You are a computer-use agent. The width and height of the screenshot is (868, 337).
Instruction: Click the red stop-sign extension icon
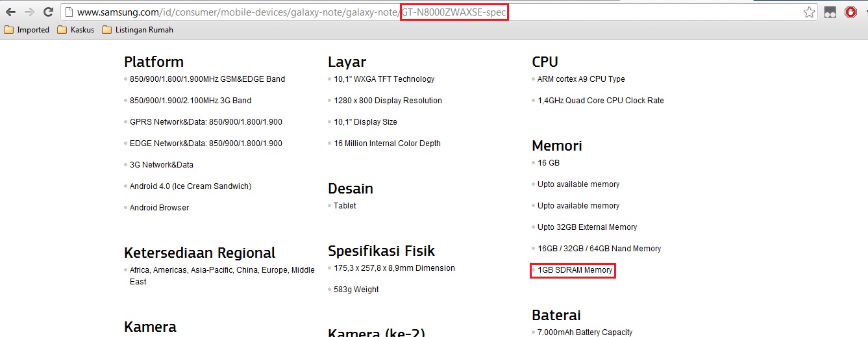click(x=850, y=12)
